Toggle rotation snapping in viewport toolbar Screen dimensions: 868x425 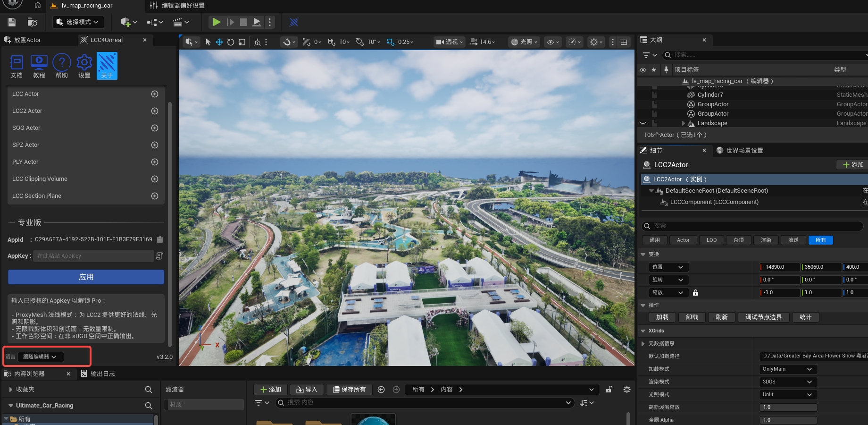click(360, 42)
